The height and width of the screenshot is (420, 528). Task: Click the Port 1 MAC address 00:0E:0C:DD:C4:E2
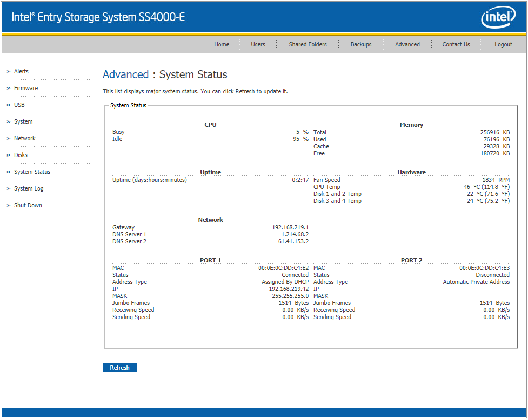pyautogui.click(x=284, y=268)
